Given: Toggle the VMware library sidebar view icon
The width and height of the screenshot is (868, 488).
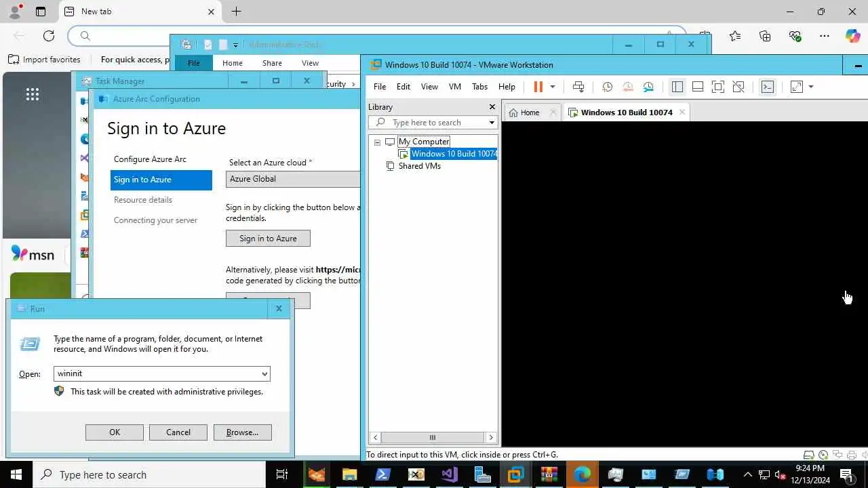Looking at the screenshot, I should (x=677, y=87).
